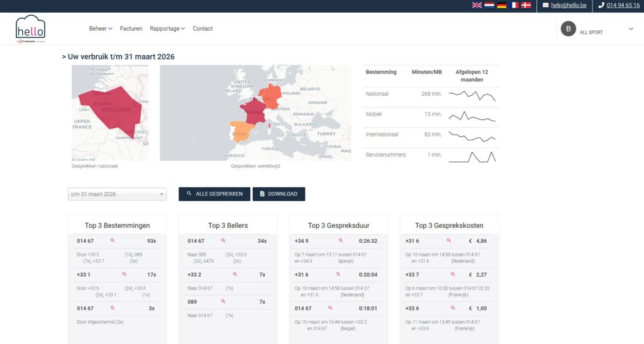
Task: Click the phone icon beside 014 94 65 16
Action: point(601,5)
